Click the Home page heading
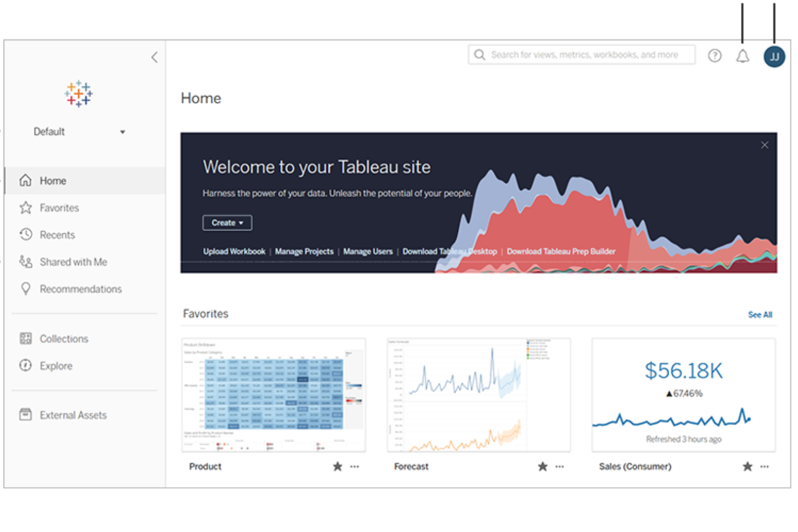The width and height of the screenshot is (798, 532). point(201,98)
